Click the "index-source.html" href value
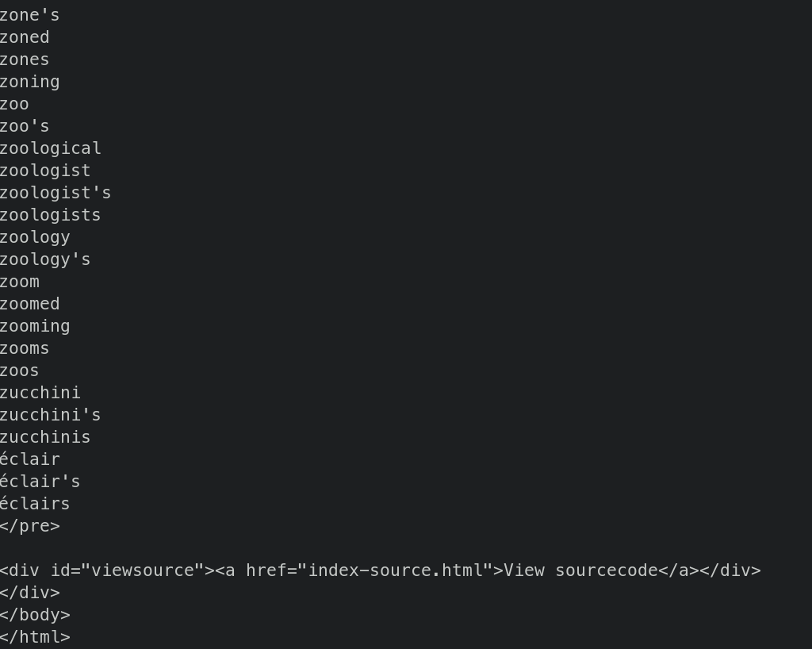The width and height of the screenshot is (812, 649). pyautogui.click(x=395, y=570)
